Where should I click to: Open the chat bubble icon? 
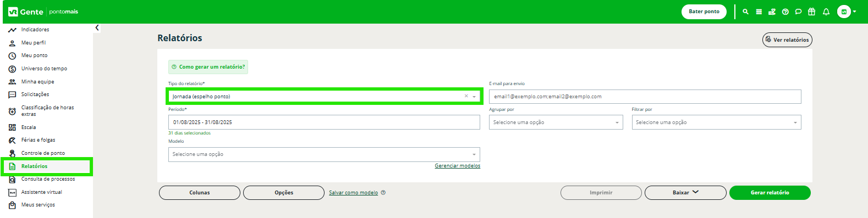(x=798, y=12)
